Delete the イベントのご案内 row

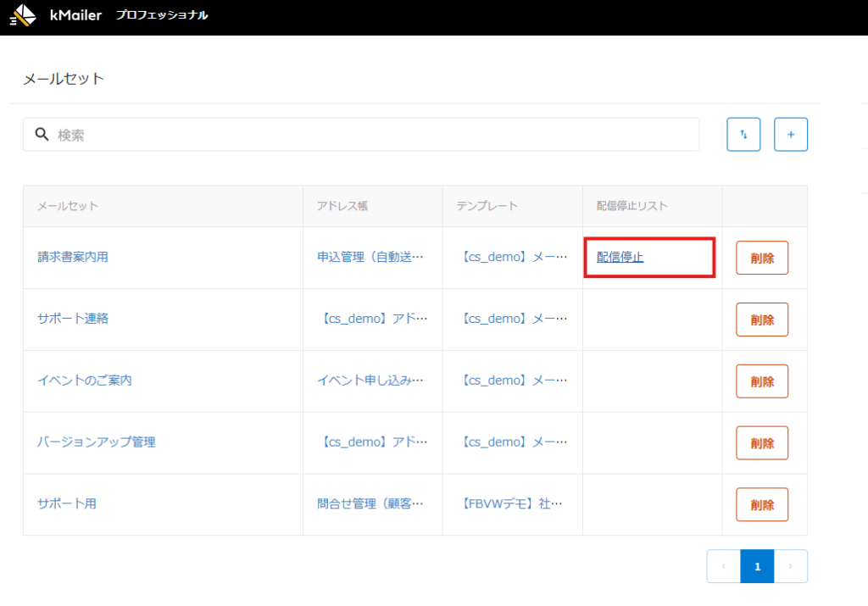[x=762, y=381]
